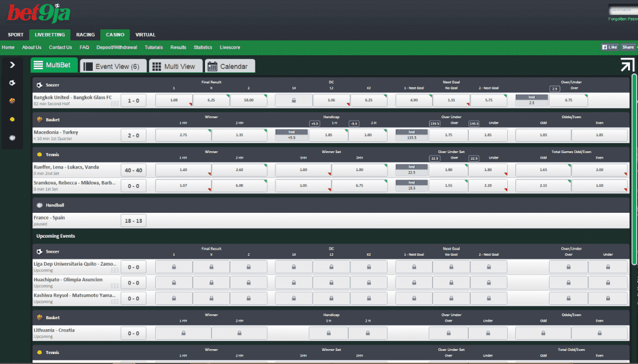Click the bet9ja logo
Viewport: 638px width, 364px height.
pos(39,14)
